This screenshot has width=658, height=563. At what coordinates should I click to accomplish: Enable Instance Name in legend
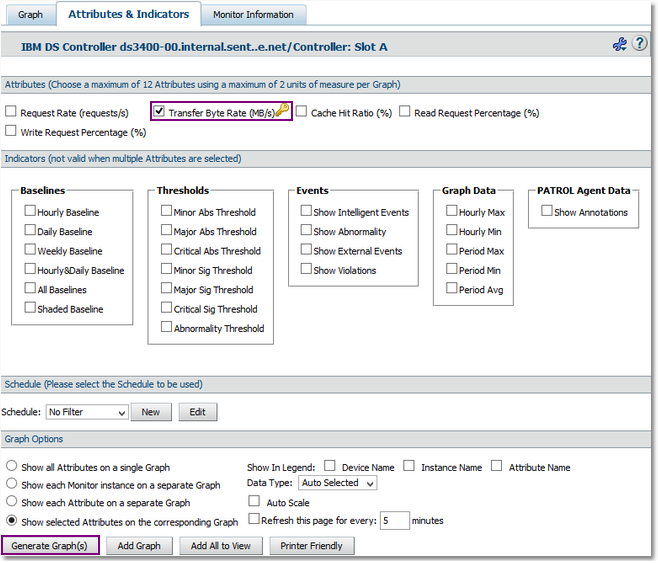pos(409,466)
